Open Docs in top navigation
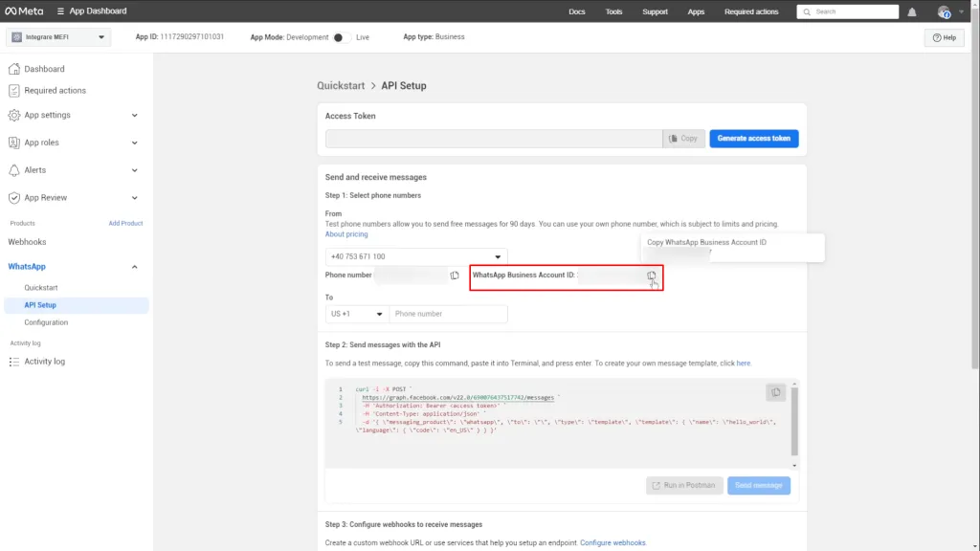The height and width of the screenshot is (551, 980). pos(576,11)
